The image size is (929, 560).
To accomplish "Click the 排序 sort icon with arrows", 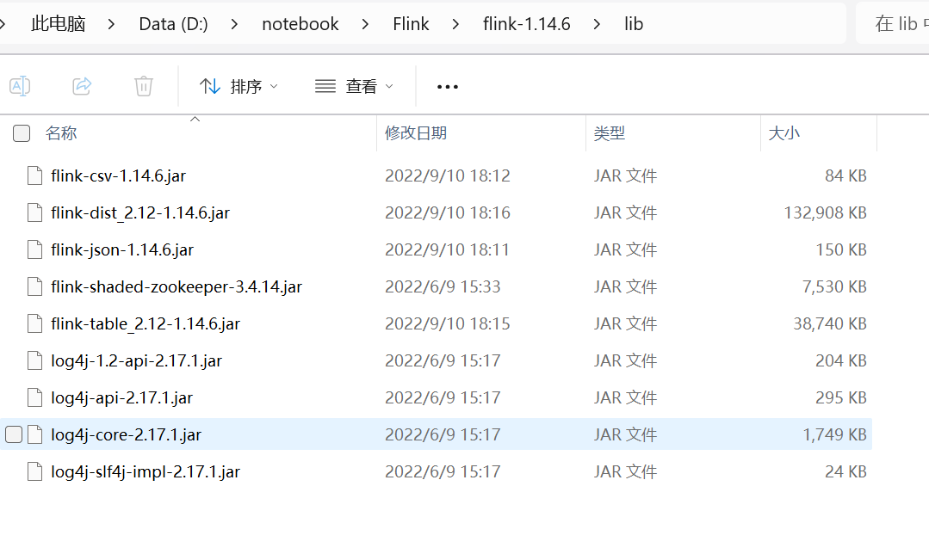I will click(210, 86).
